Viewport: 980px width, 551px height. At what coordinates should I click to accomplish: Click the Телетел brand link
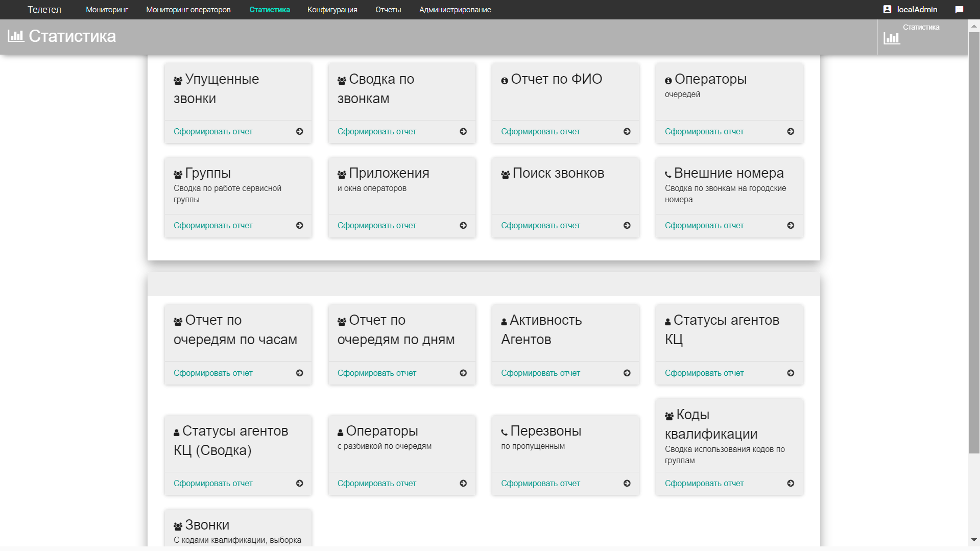pyautogui.click(x=44, y=10)
